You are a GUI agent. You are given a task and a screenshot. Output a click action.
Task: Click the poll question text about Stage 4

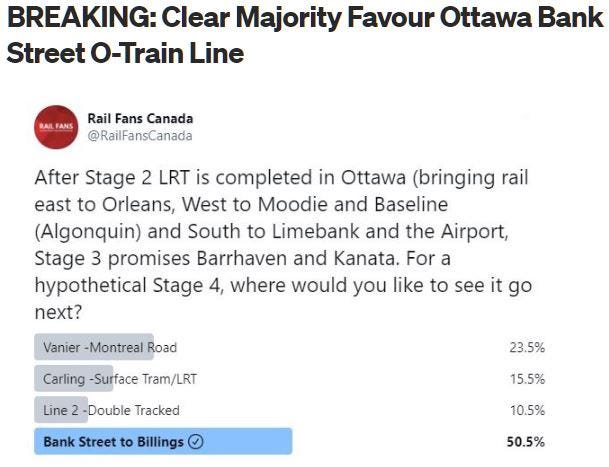tap(283, 244)
